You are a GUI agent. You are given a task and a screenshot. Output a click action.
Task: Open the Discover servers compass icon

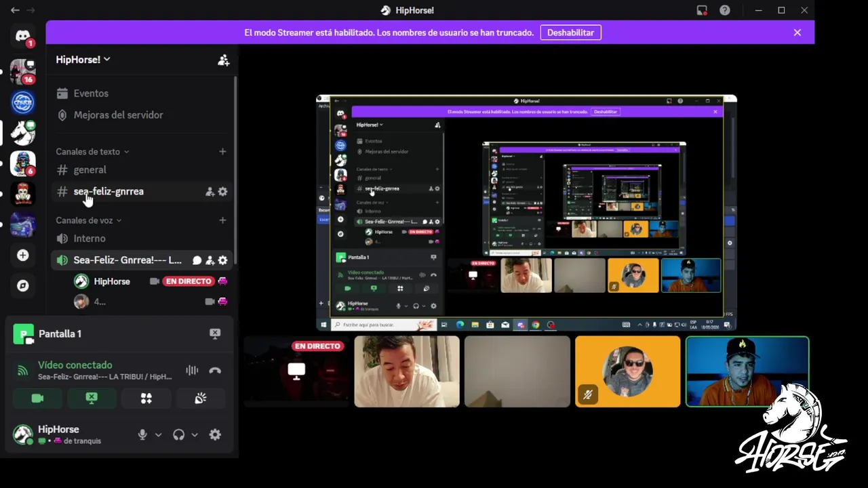click(22, 285)
